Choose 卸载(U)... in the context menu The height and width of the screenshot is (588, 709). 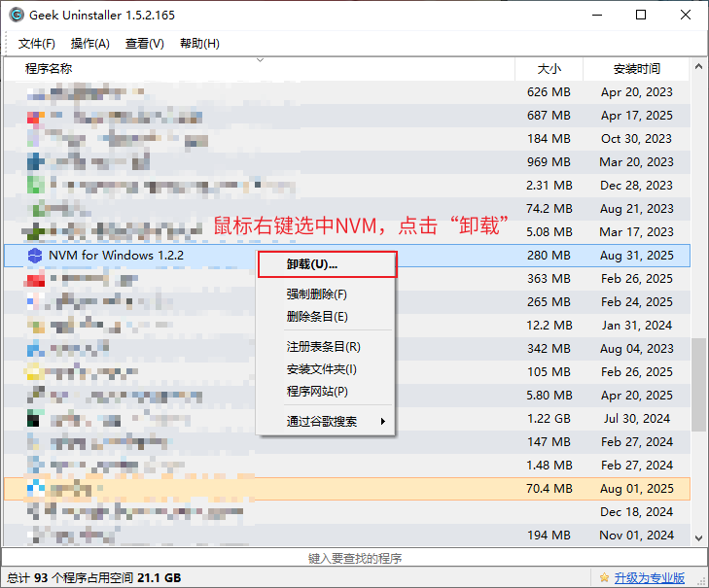[x=328, y=264]
